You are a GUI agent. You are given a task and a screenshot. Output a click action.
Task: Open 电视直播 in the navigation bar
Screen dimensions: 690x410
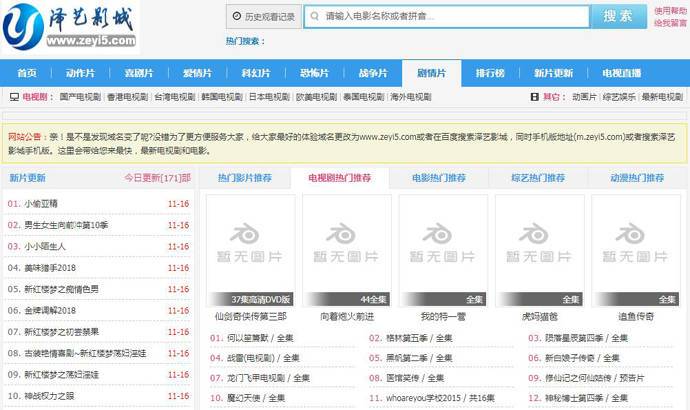tap(619, 73)
